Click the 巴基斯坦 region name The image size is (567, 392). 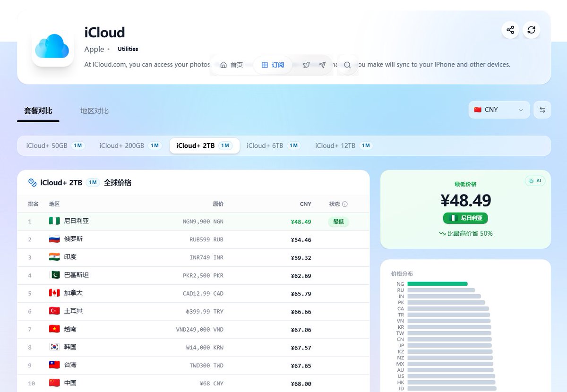(77, 275)
